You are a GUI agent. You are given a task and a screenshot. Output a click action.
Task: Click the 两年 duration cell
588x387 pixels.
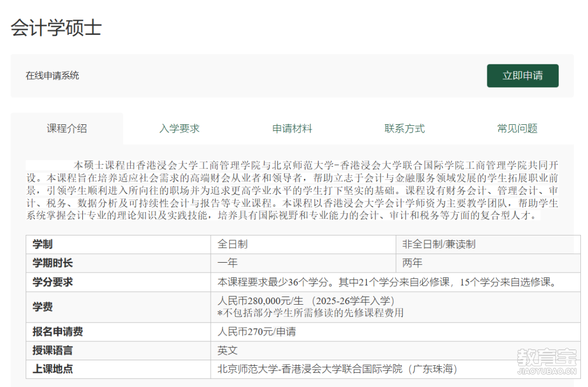click(488, 263)
